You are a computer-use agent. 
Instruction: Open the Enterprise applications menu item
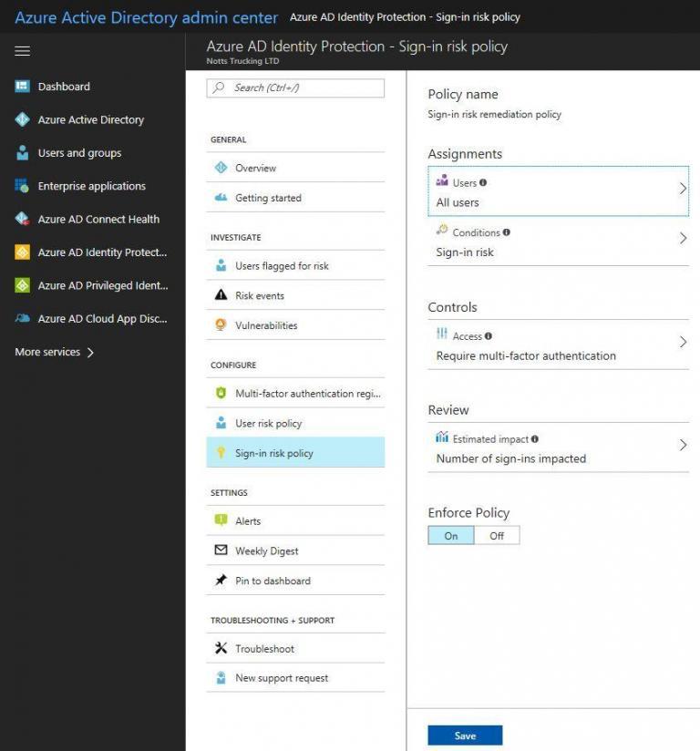coord(92,186)
